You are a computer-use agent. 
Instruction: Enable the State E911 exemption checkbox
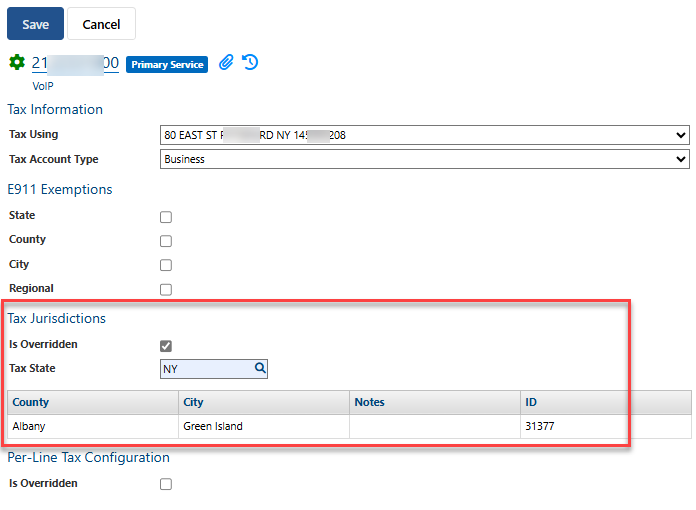click(166, 217)
